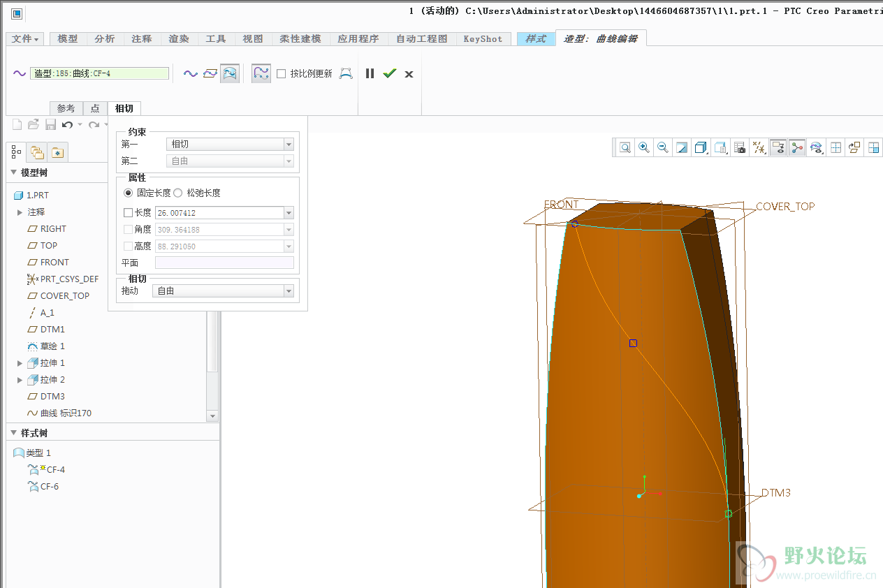Open the curve display eye icon
The width and height of the screenshot is (883, 588).
click(816, 147)
